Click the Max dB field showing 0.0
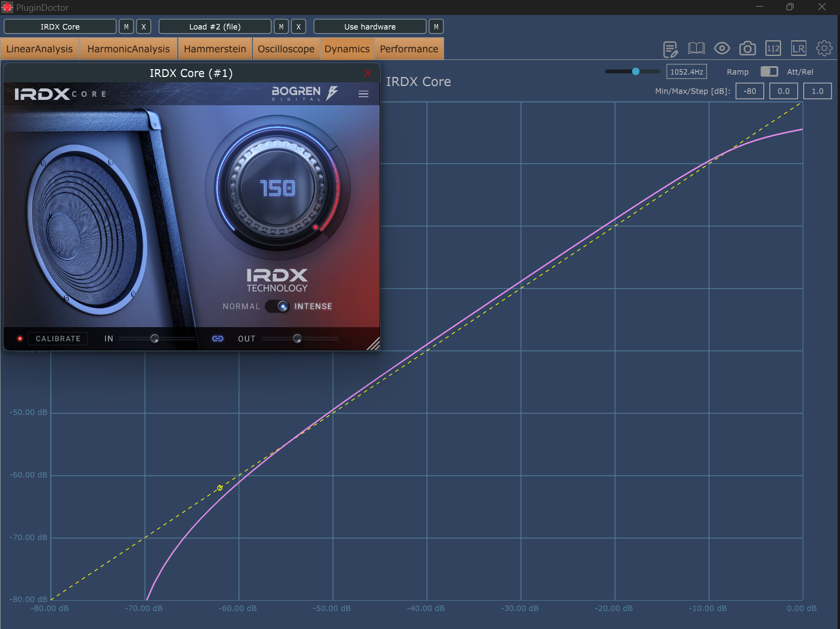840x629 pixels. pos(783,91)
